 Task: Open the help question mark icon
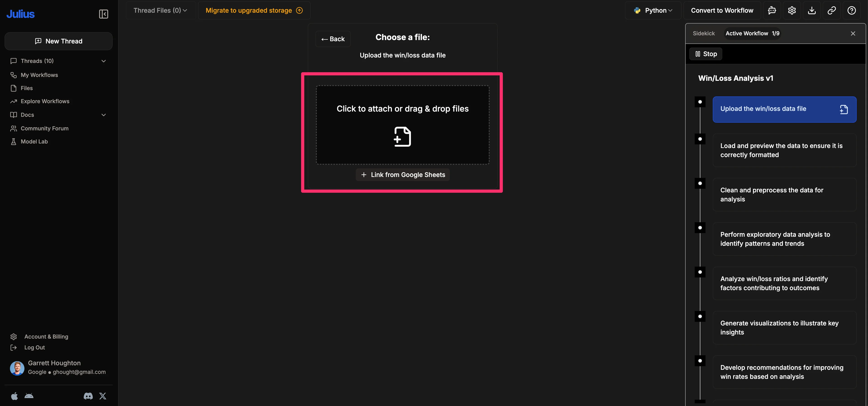[x=851, y=10]
